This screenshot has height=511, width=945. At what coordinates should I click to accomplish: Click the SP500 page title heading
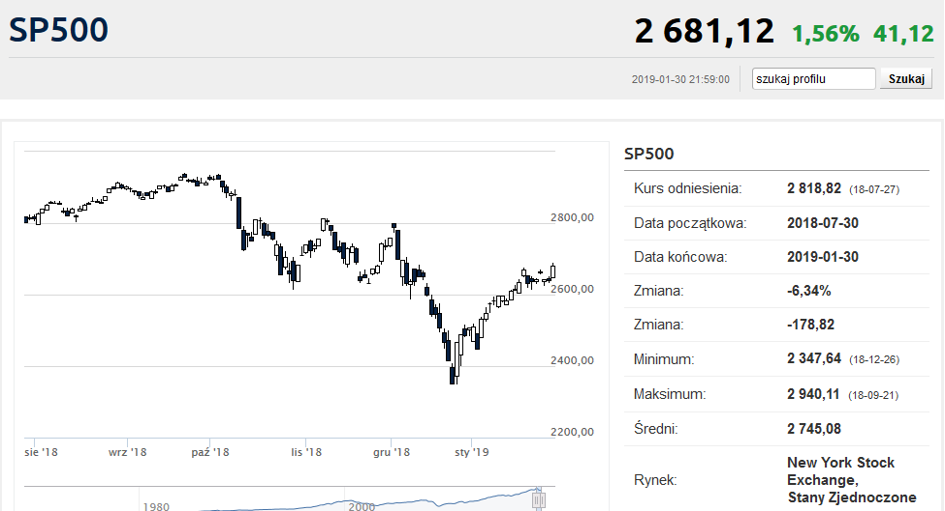(x=58, y=30)
